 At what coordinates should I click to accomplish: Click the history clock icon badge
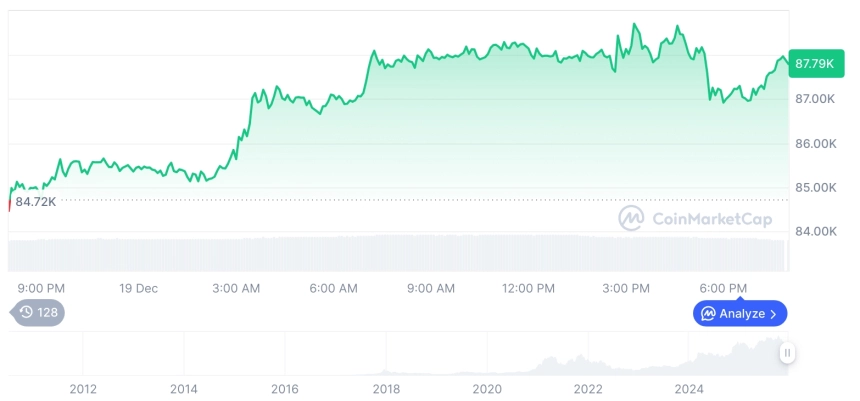(x=27, y=313)
